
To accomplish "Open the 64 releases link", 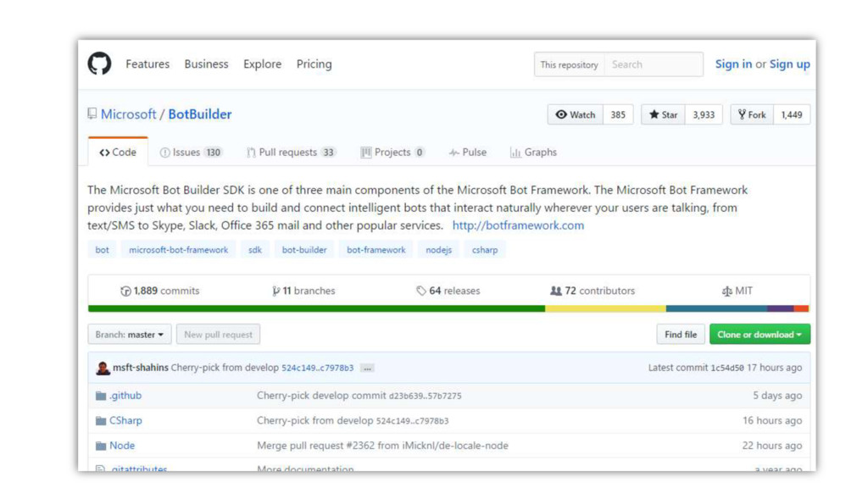I will coord(448,291).
